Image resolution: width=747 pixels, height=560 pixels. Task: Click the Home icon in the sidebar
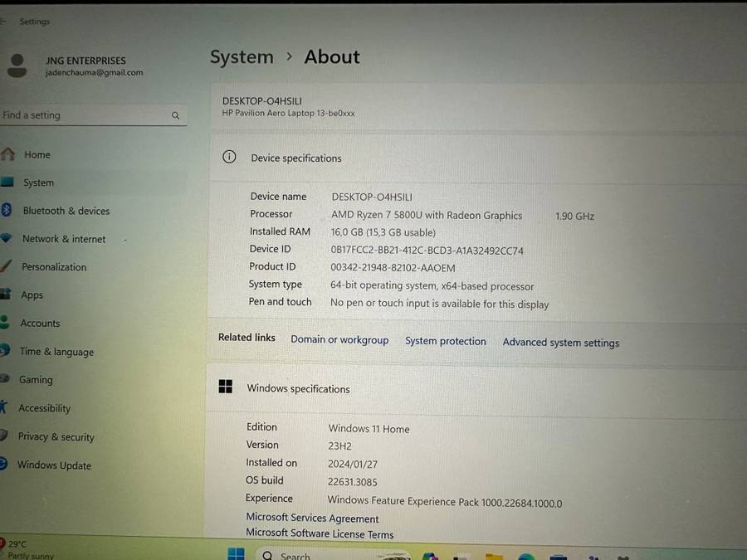[x=8, y=154]
